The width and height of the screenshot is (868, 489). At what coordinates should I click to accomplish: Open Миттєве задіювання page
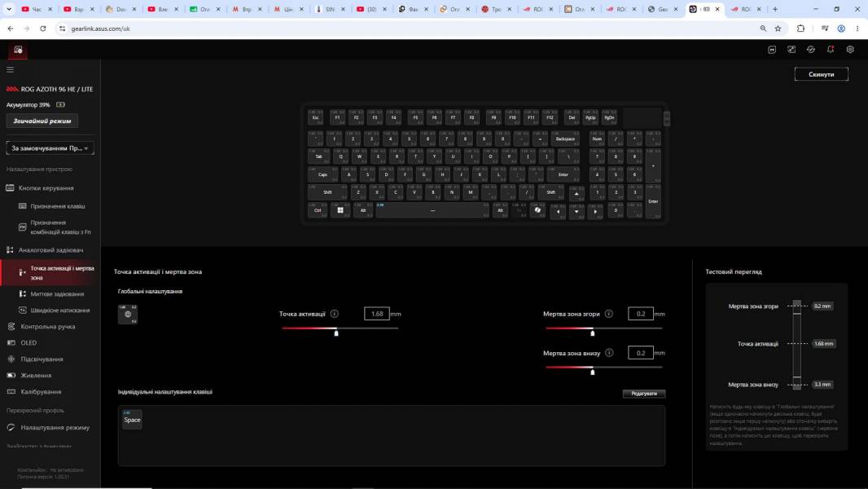click(57, 294)
